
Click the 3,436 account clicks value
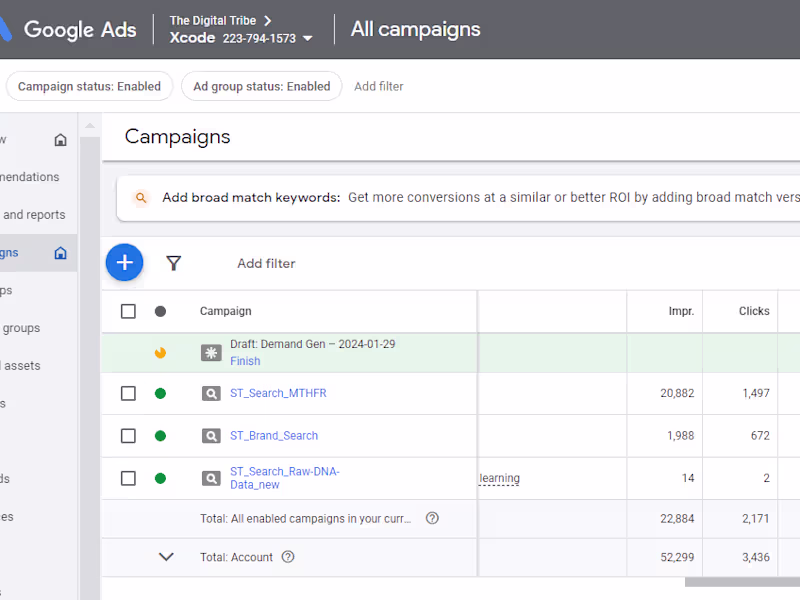click(756, 557)
